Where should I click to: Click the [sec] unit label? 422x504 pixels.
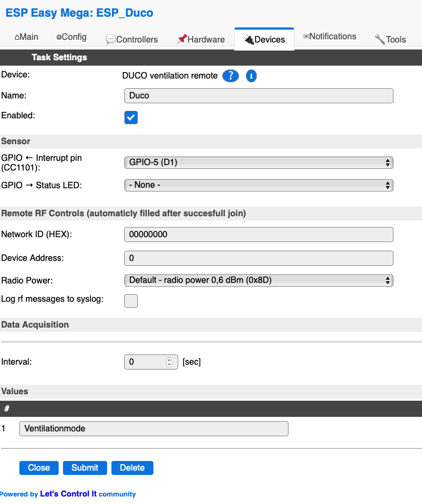click(192, 362)
